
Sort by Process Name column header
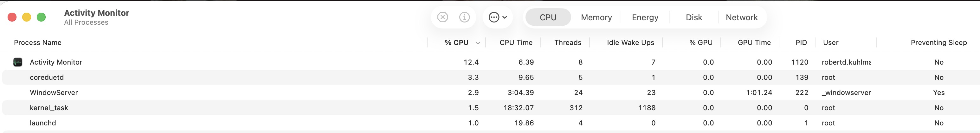(x=38, y=42)
